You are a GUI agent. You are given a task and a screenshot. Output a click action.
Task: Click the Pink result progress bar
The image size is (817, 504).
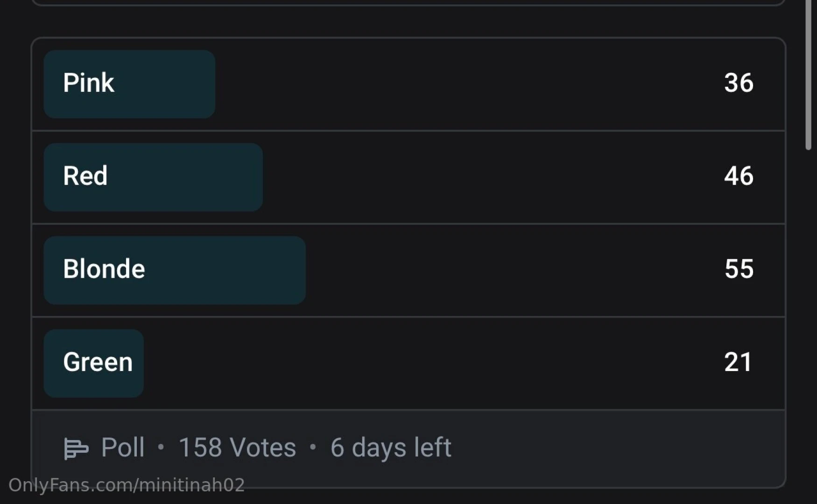pos(129,84)
